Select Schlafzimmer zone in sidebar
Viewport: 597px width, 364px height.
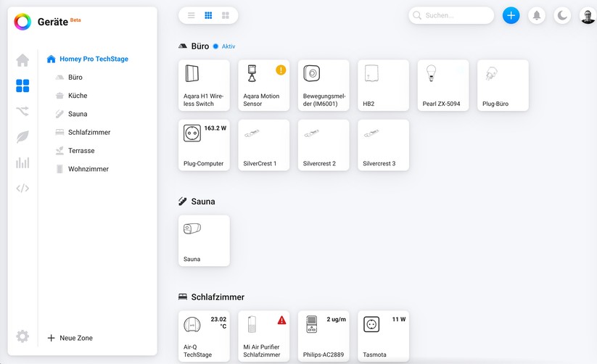point(83,132)
